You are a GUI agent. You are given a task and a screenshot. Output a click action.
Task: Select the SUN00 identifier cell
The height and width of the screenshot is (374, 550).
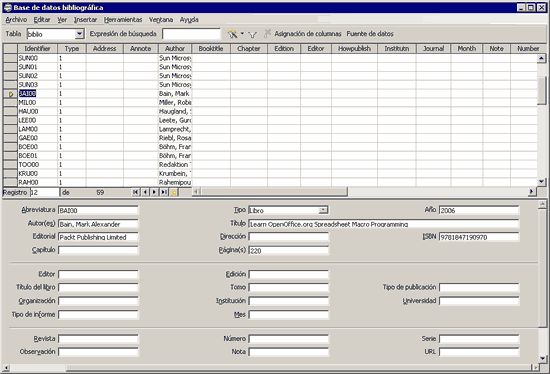(x=37, y=58)
